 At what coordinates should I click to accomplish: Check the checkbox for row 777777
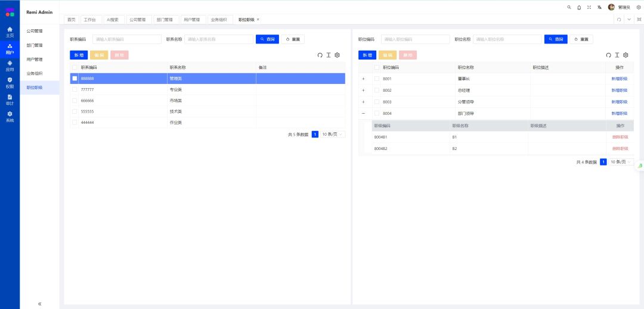[x=75, y=89]
